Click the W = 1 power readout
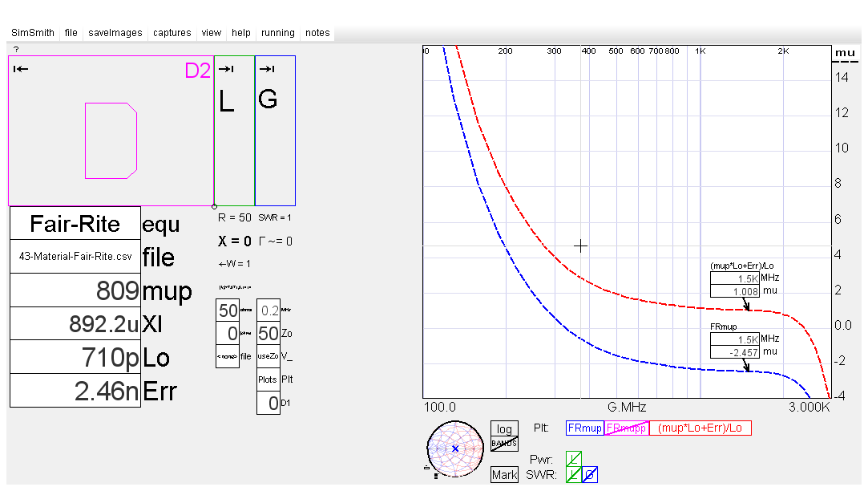Viewport: 868px width, 491px height. coord(235,264)
